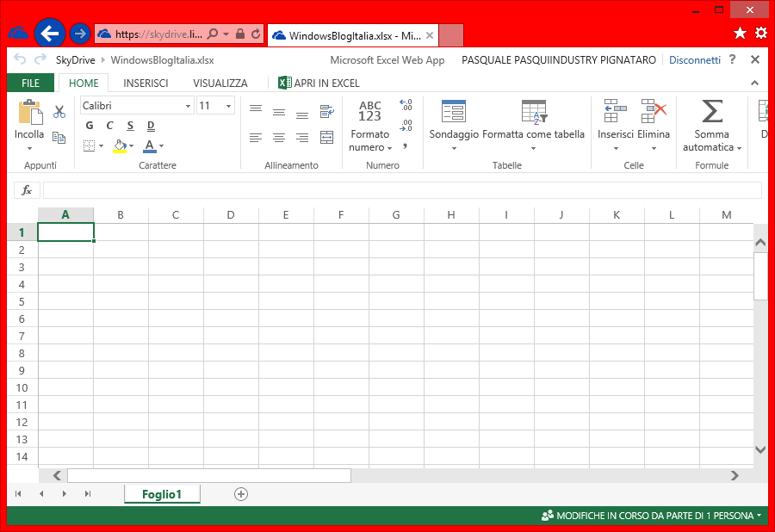Toggle underline (S) formatting
This screenshot has height=532, width=775.
(131, 126)
